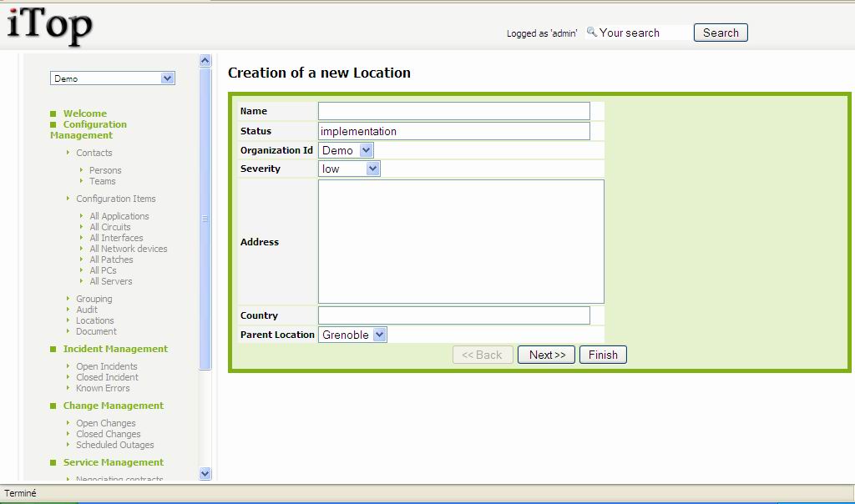Click the 'Creation of a new Location' heading
The image size is (855, 504).
[x=319, y=73]
